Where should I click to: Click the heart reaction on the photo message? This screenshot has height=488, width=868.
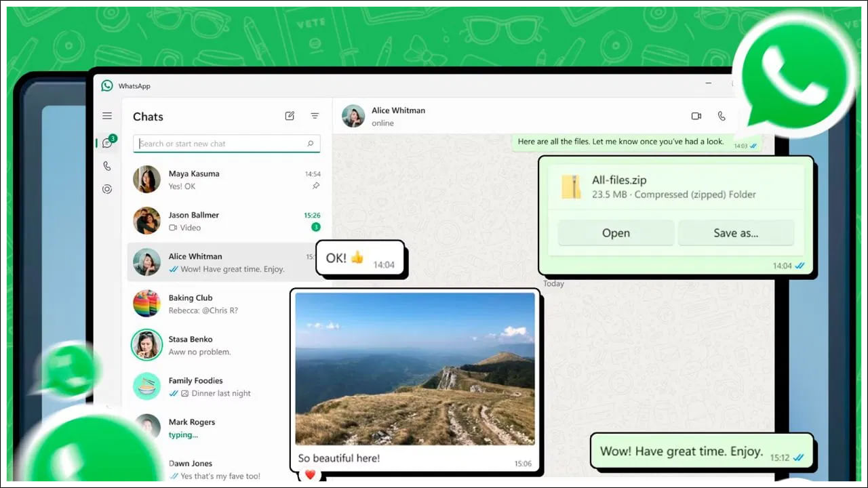[309, 474]
